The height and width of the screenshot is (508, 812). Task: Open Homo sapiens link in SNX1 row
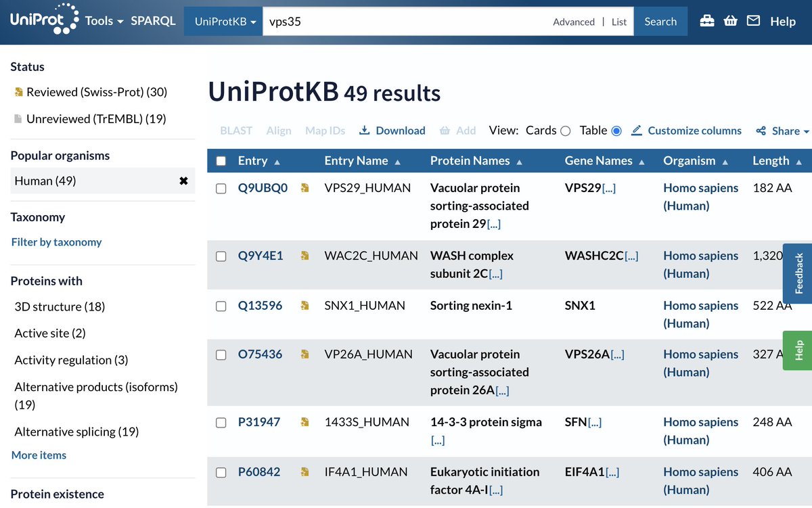(700, 315)
